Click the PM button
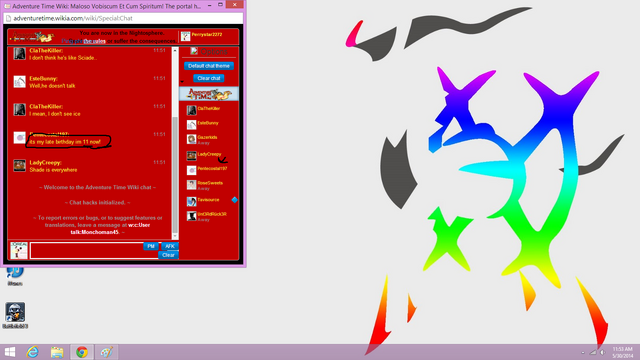 [151, 246]
